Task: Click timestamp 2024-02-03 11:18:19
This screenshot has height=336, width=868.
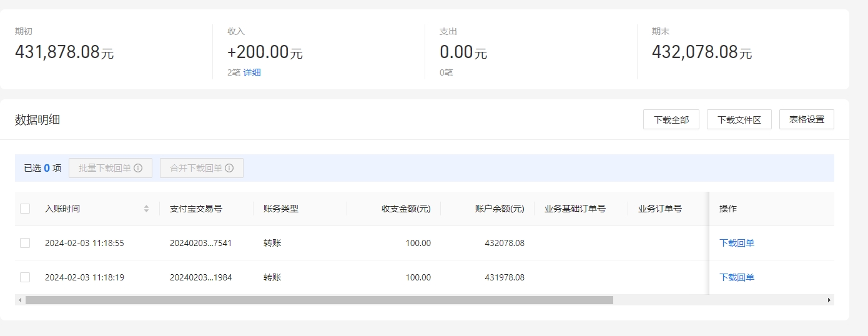Action: 84,277
